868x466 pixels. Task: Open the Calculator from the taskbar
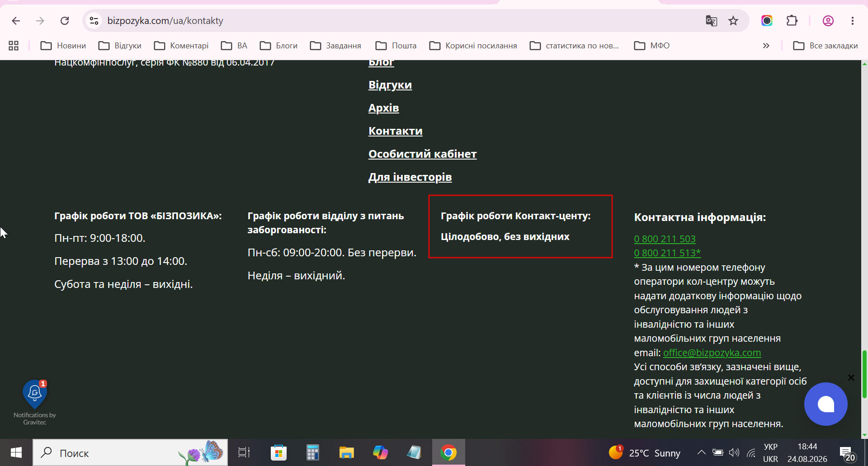pos(312,452)
